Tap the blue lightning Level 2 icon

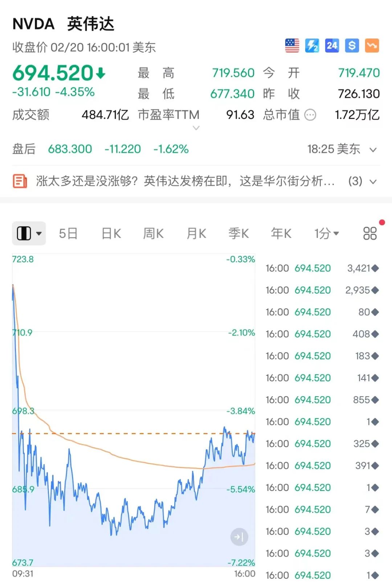click(x=312, y=46)
